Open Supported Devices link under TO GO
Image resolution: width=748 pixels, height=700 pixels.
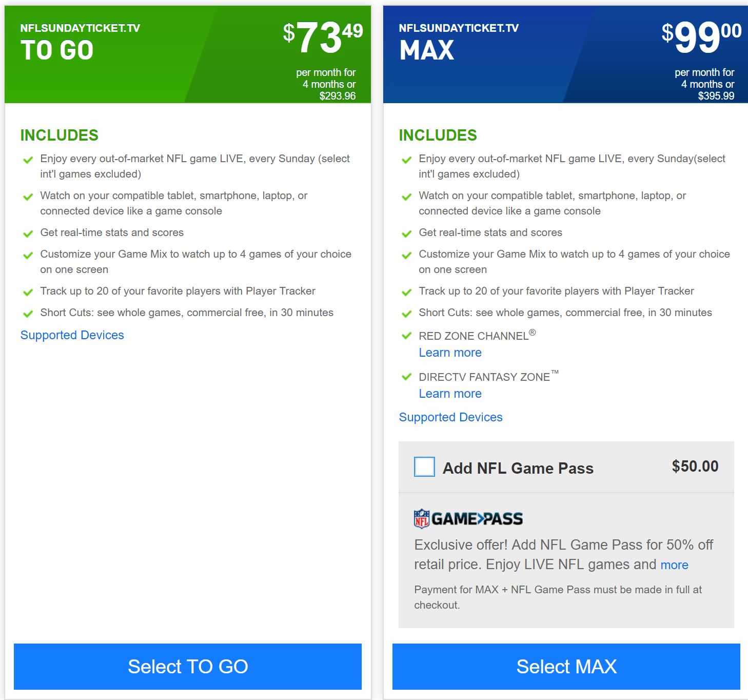pyautogui.click(x=72, y=335)
